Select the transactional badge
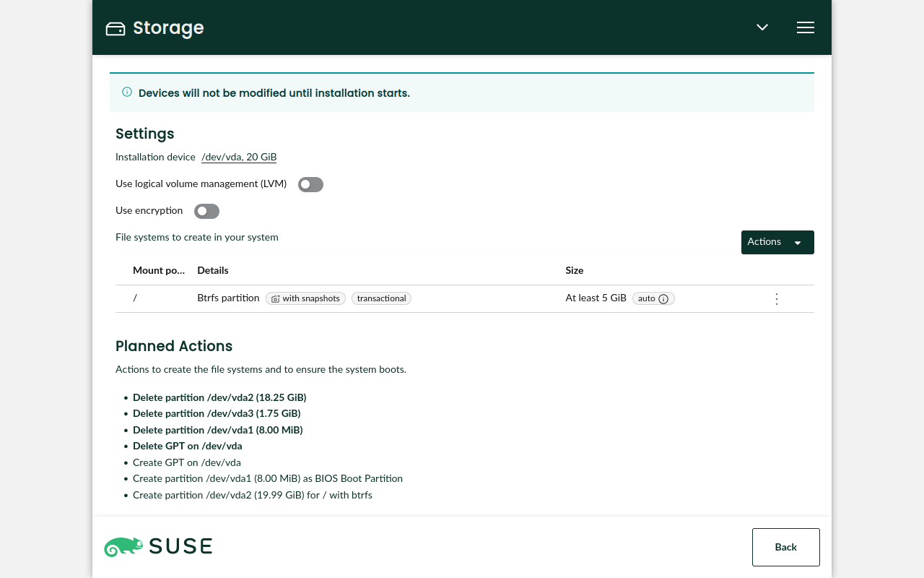Viewport: 924px width, 578px height. point(381,298)
